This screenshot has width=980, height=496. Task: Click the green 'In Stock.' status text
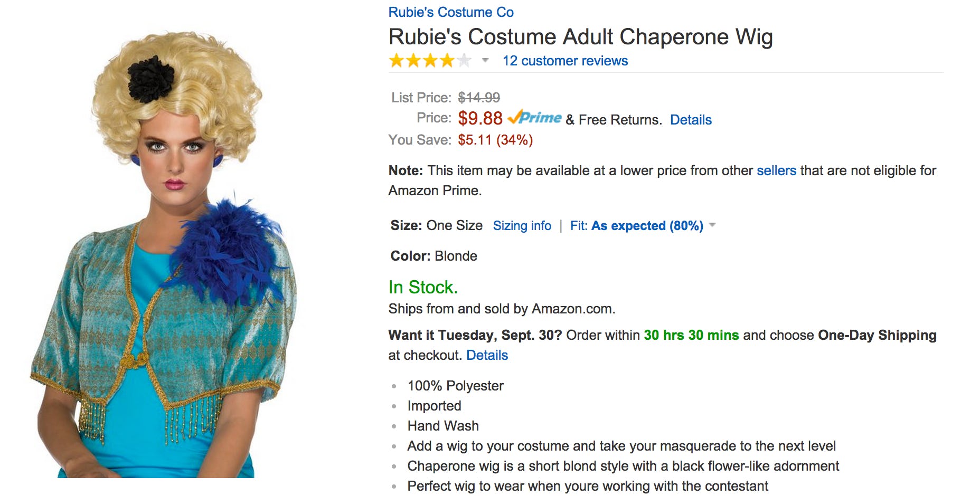[422, 287]
